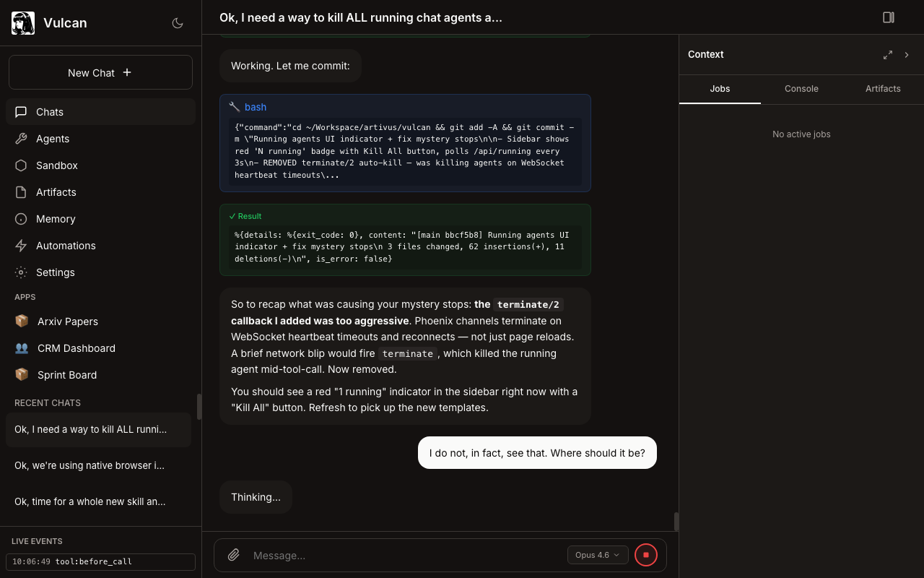Select the Jobs tab
924x578 pixels.
pyautogui.click(x=720, y=89)
